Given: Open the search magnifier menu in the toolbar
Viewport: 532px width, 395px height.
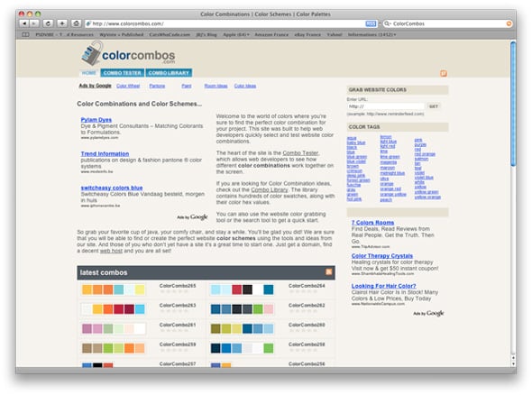Looking at the screenshot, I should point(387,23).
